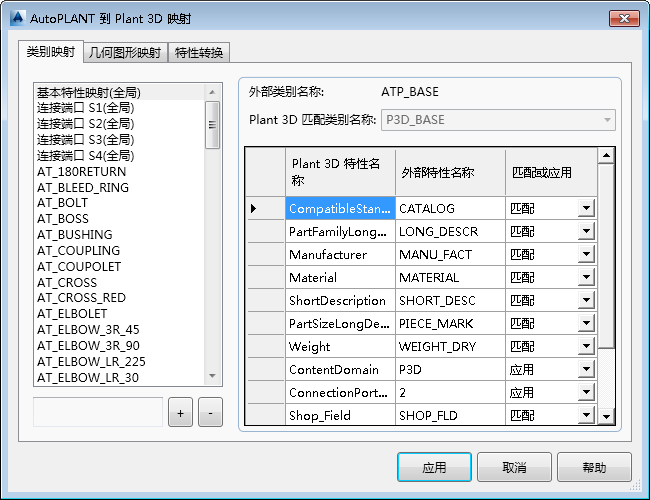Select AT_COUPOLET in the class list
The height and width of the screenshot is (500, 650).
120,266
